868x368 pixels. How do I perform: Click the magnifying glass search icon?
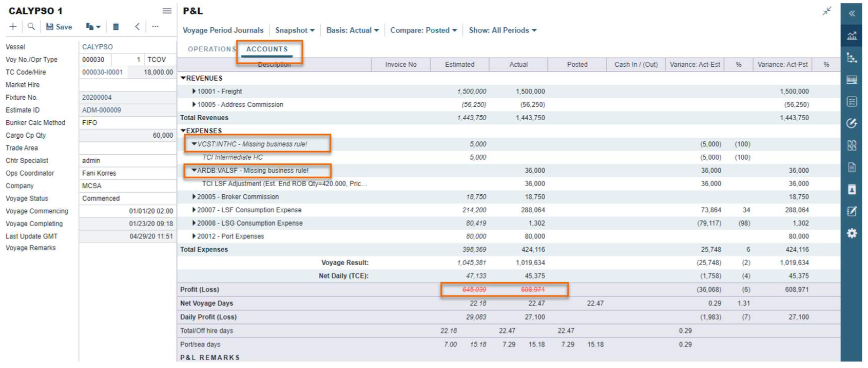tap(31, 27)
